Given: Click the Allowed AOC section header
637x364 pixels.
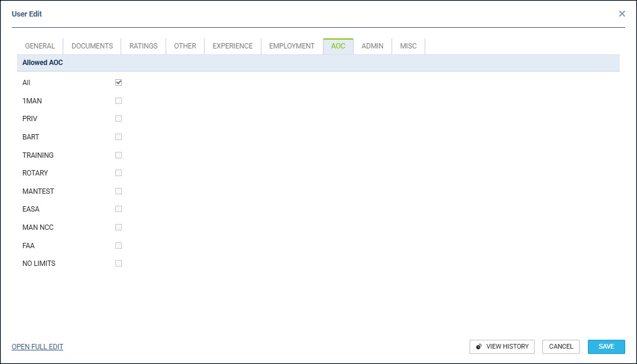Looking at the screenshot, I should click(318, 63).
